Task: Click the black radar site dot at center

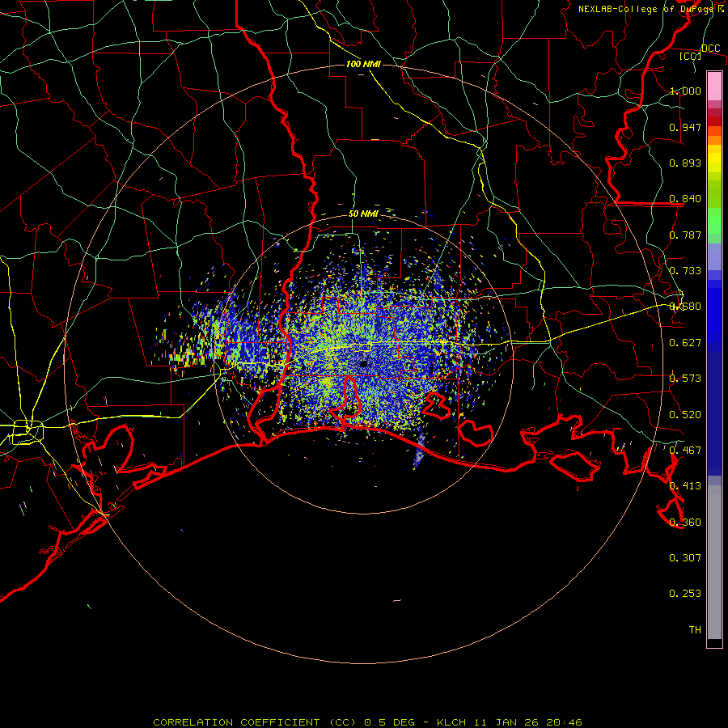Action: (x=364, y=363)
